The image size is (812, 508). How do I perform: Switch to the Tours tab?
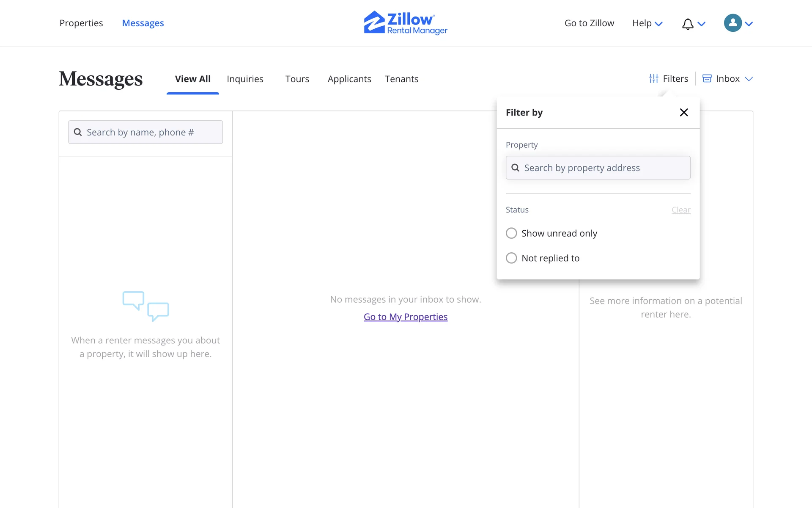297,79
